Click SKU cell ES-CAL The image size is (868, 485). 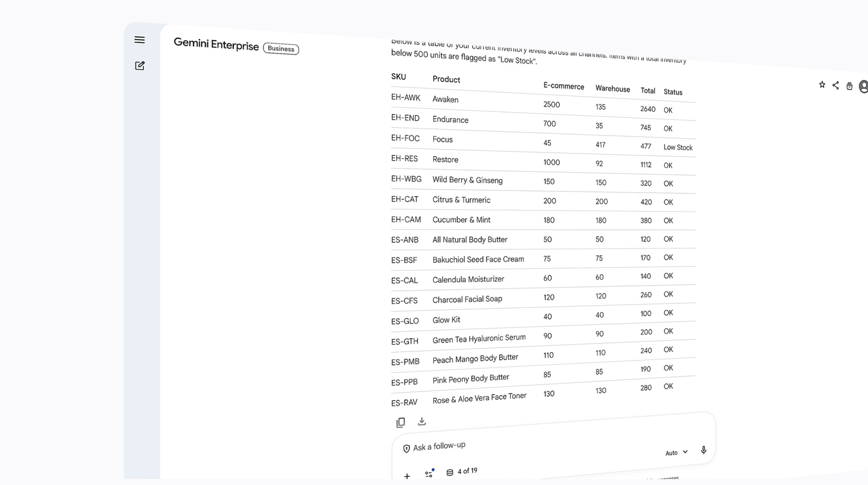pos(404,280)
